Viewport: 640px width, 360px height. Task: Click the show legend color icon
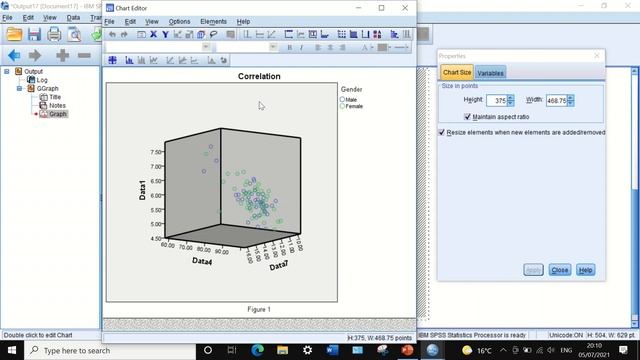(x=378, y=35)
